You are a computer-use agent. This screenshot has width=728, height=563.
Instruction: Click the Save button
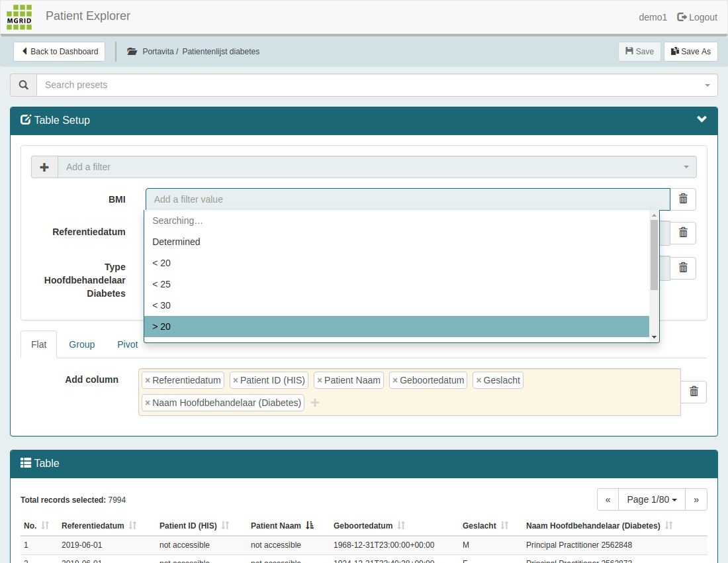coord(639,52)
